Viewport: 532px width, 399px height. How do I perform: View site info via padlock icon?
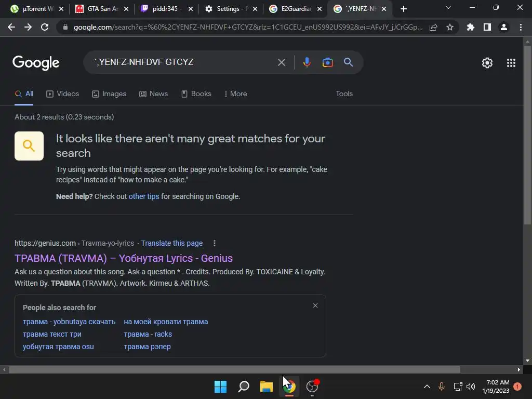tap(65, 27)
